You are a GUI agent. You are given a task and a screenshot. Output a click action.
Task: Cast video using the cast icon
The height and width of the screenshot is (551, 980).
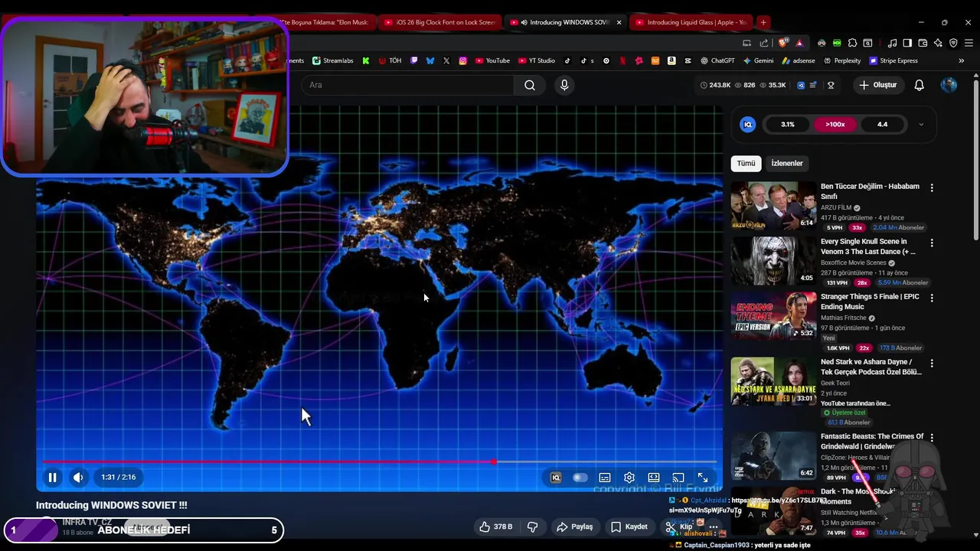point(678,478)
